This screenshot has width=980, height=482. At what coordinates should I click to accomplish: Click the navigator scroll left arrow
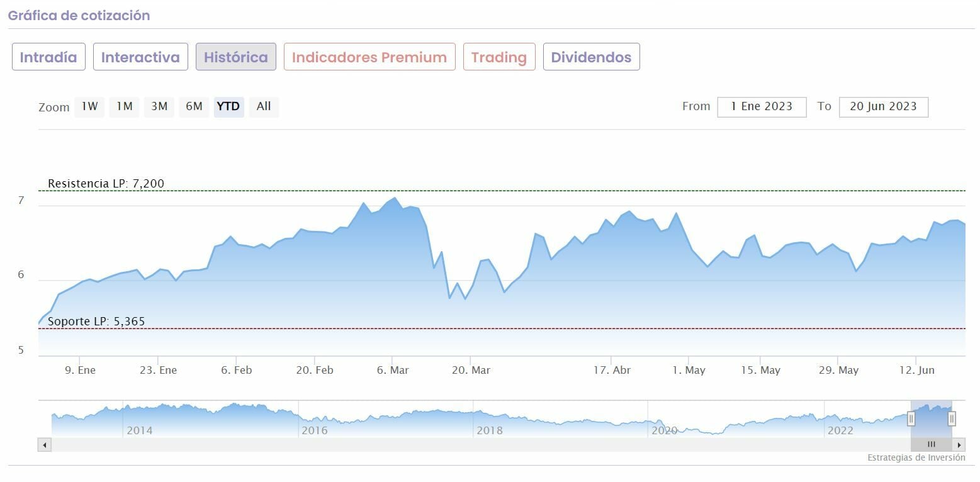pyautogui.click(x=45, y=445)
